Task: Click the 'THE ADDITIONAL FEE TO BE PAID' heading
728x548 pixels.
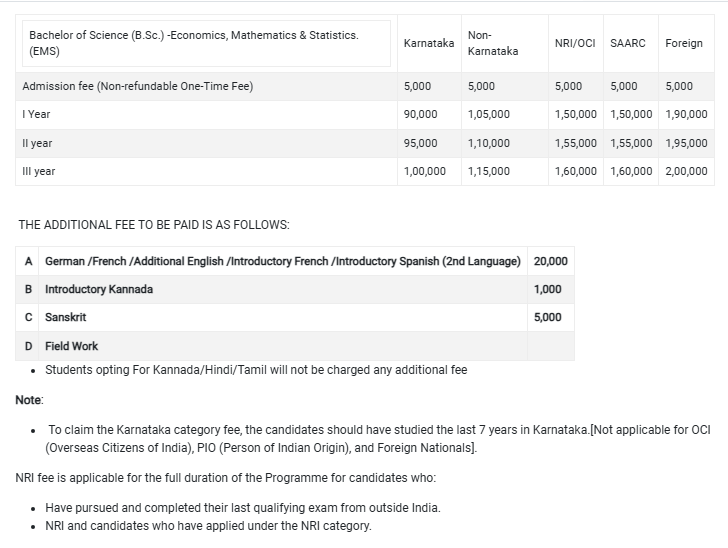Action: (154, 225)
